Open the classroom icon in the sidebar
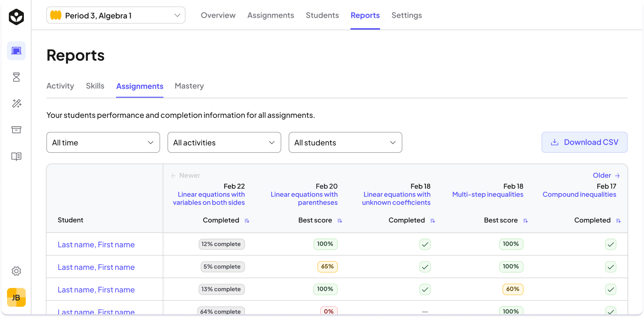The width and height of the screenshot is (644, 317). (16, 51)
